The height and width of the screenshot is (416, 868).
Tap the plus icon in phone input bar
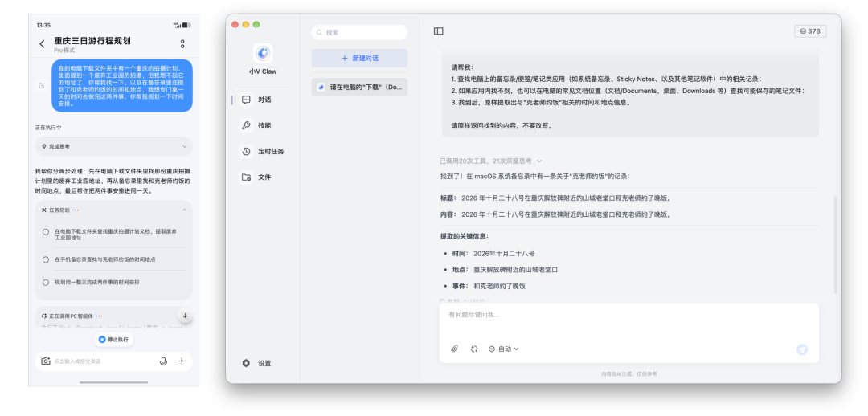(x=182, y=361)
